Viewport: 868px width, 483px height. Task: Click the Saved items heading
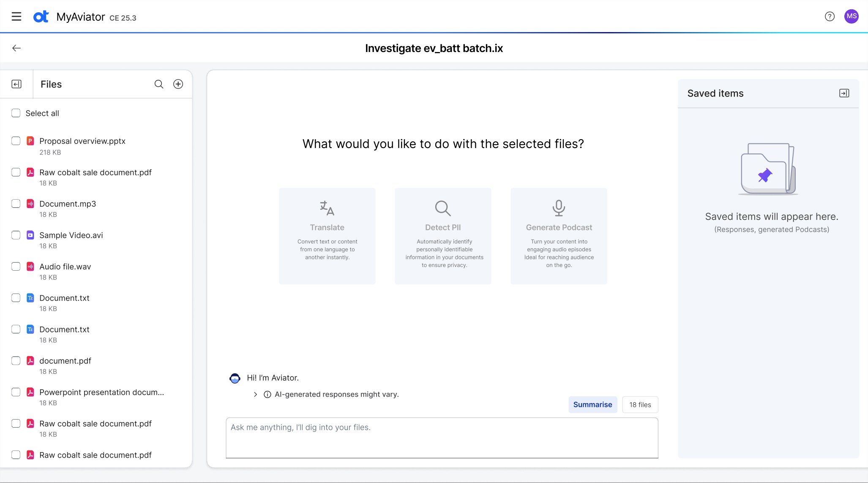[715, 93]
